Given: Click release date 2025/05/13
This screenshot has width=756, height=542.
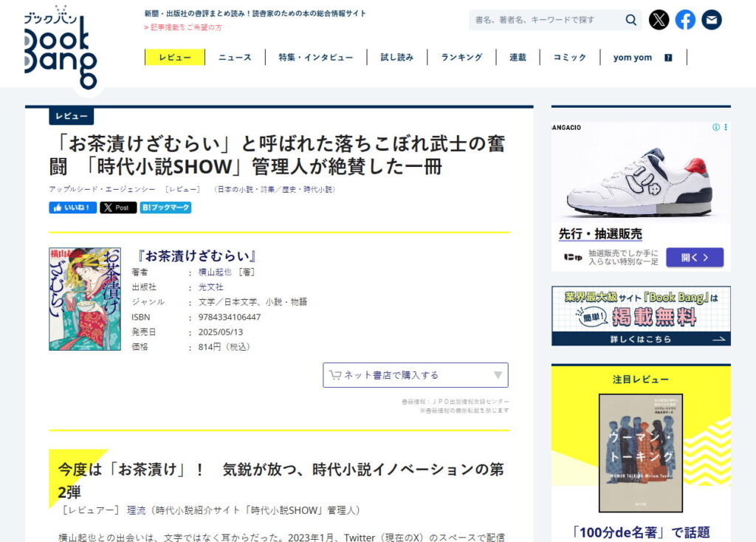Looking at the screenshot, I should (x=221, y=332).
